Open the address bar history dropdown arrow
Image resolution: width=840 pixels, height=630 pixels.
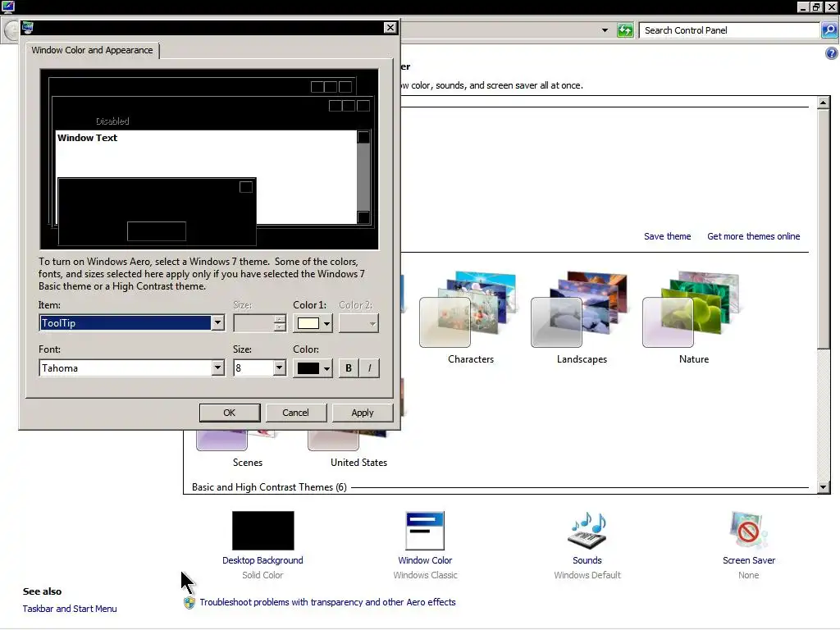(x=605, y=30)
